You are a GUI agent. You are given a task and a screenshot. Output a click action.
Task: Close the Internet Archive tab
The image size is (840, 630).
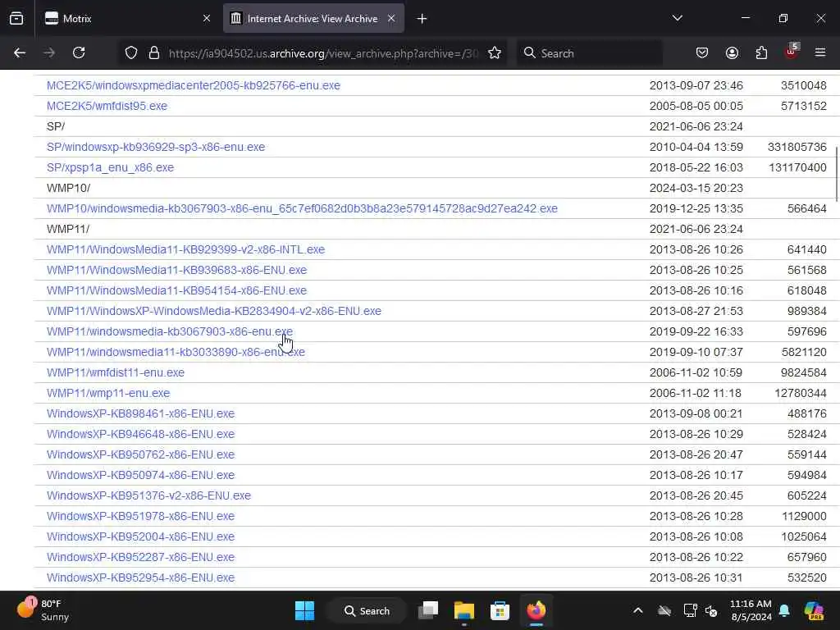click(391, 19)
